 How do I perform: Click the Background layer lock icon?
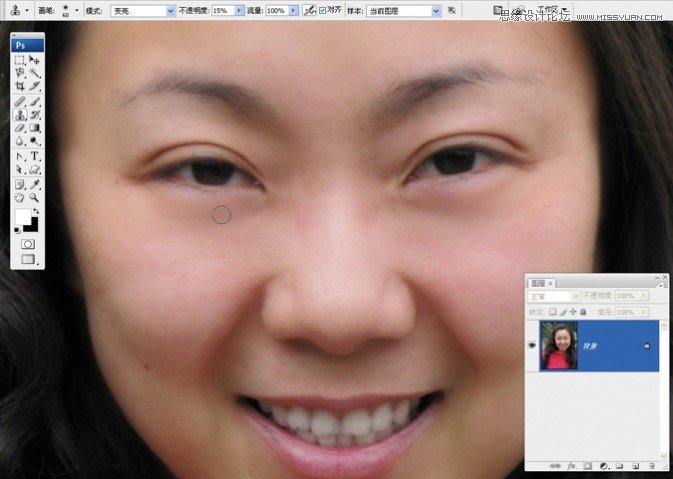click(647, 346)
